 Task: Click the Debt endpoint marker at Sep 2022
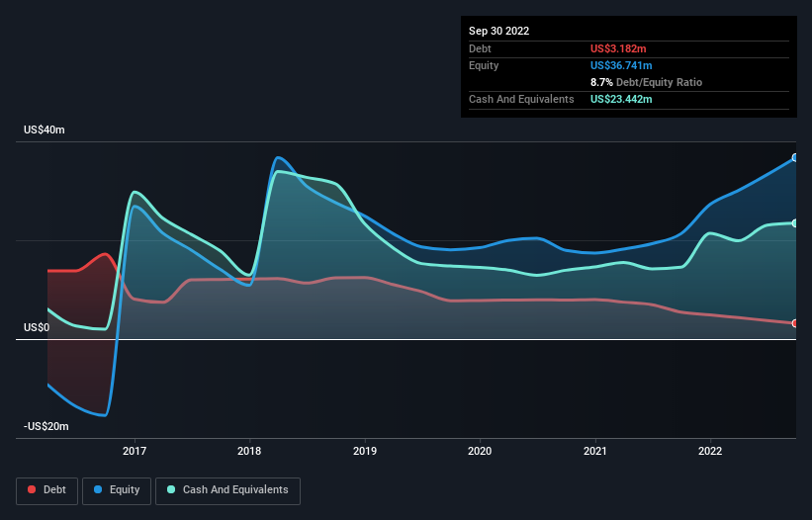[795, 323]
